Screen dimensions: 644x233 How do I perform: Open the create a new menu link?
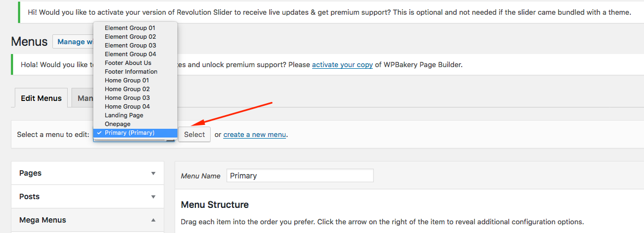point(255,135)
